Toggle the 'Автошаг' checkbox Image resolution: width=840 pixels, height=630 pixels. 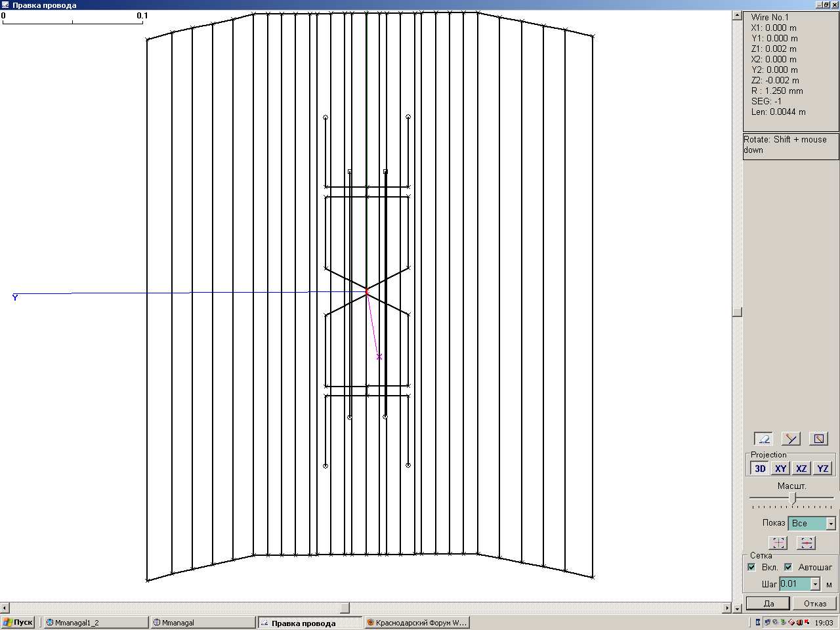point(788,567)
